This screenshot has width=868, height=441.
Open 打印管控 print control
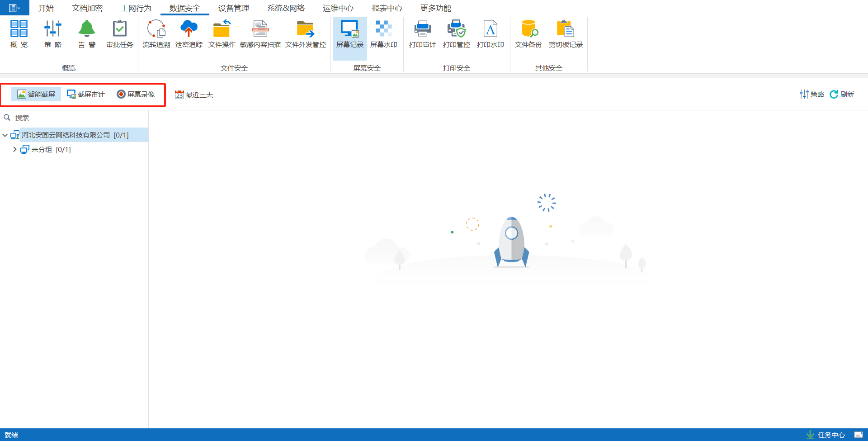pyautogui.click(x=457, y=34)
